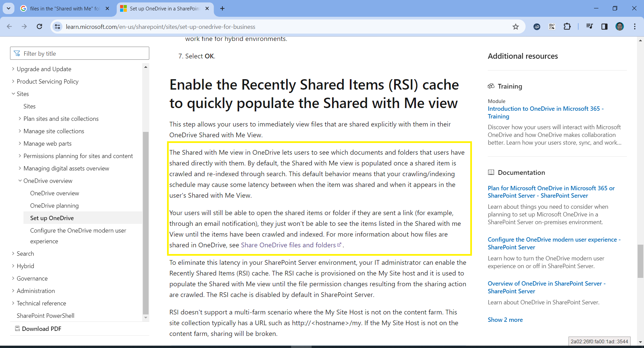Click the rounded extension icon left of QR code
644x348 pixels.
point(537,27)
